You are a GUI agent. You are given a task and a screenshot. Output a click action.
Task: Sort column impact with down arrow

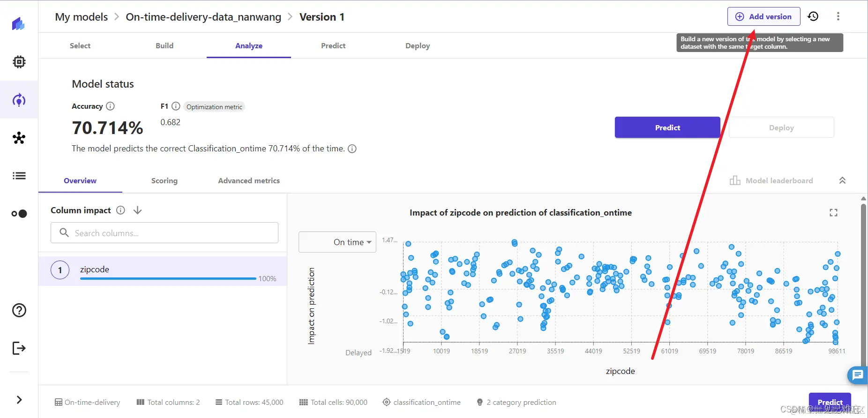(x=137, y=210)
